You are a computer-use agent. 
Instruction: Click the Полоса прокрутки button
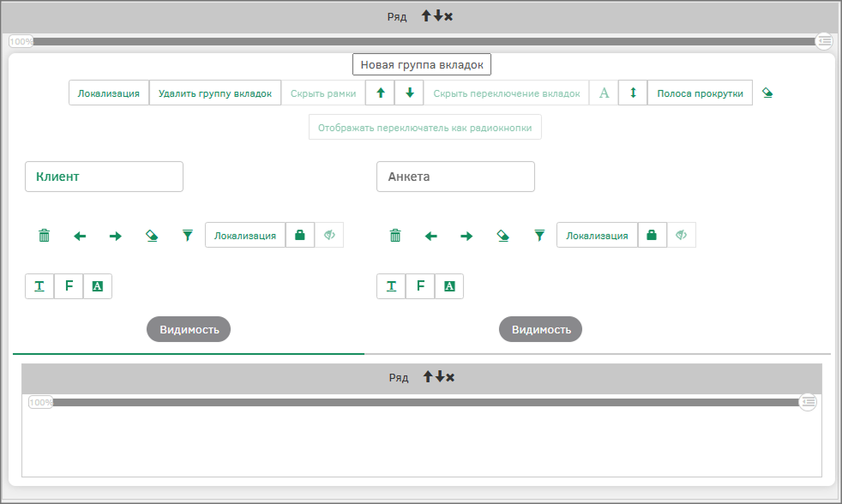[x=700, y=93]
